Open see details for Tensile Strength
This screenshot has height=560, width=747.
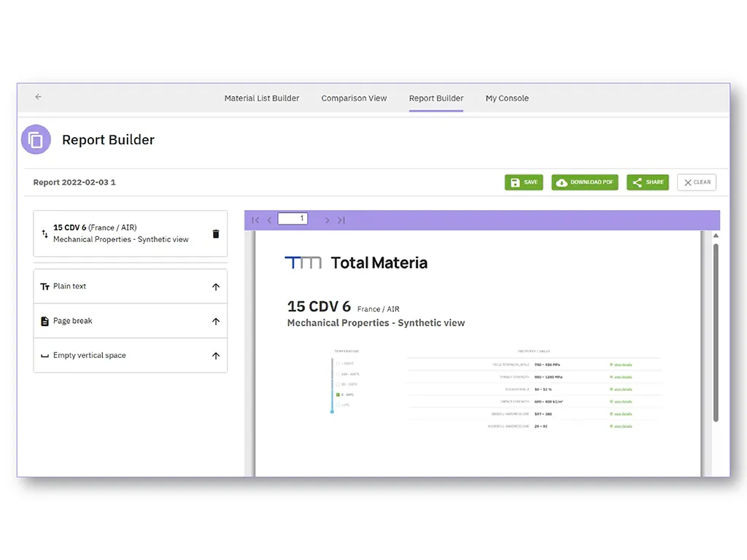point(622,377)
